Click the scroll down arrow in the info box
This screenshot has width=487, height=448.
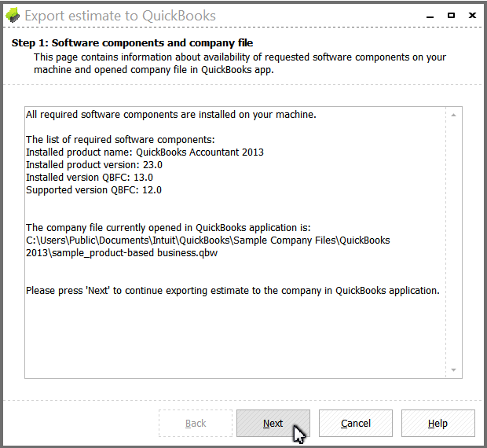pos(453,369)
